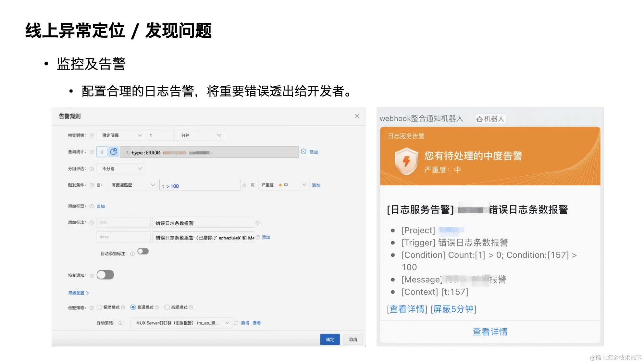Click the 机器人 robot badge icon
Viewport: 644px width, 363px height.
coord(479,119)
